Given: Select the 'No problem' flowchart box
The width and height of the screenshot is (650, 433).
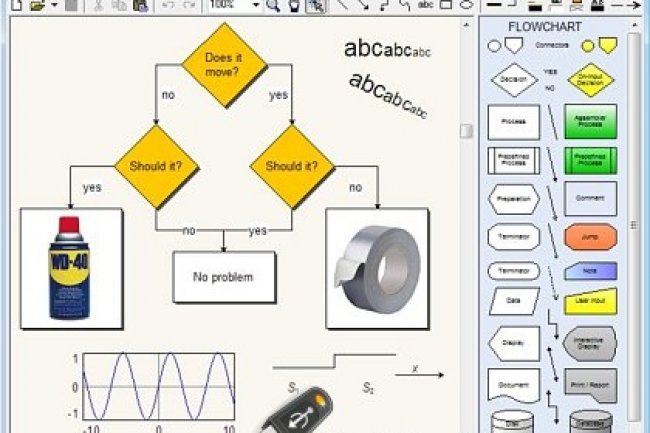Looking at the screenshot, I should (x=223, y=276).
